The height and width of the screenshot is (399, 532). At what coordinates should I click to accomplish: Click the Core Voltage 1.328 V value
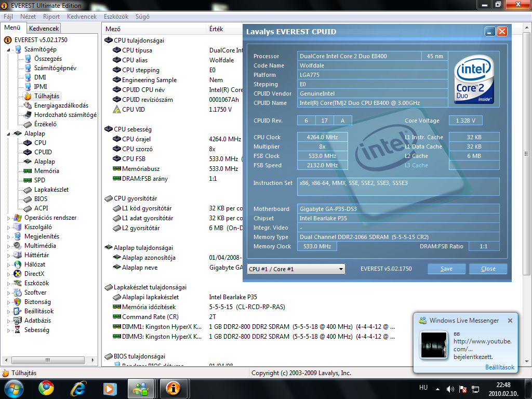[x=465, y=121]
